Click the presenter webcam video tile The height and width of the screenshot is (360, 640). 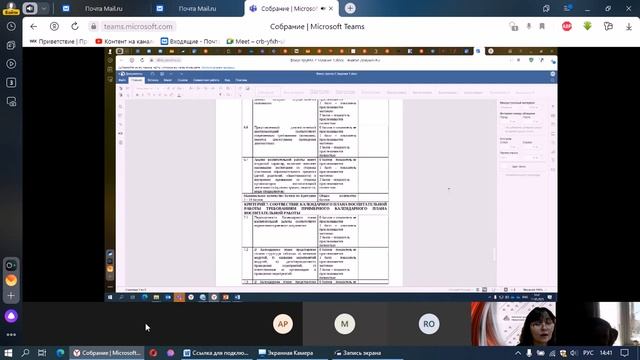coord(513,324)
